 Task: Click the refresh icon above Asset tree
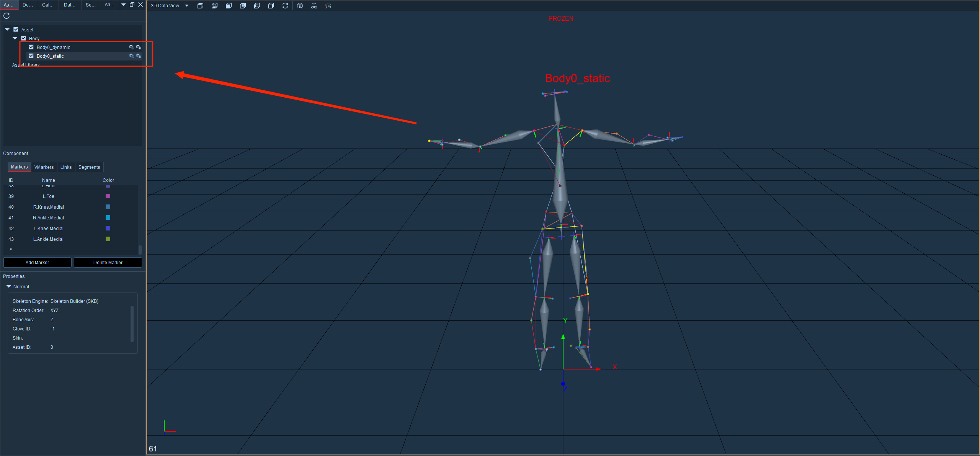pyautogui.click(x=7, y=16)
